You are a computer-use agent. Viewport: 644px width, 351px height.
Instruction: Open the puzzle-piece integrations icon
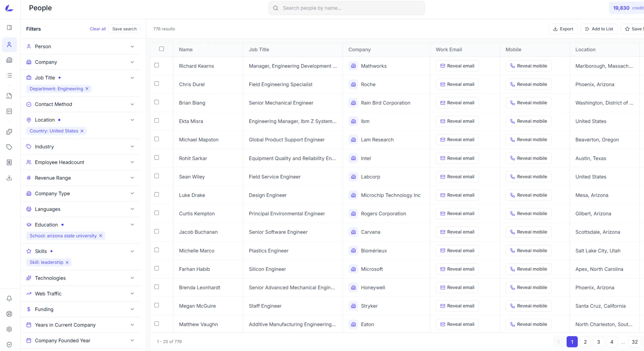click(x=9, y=132)
